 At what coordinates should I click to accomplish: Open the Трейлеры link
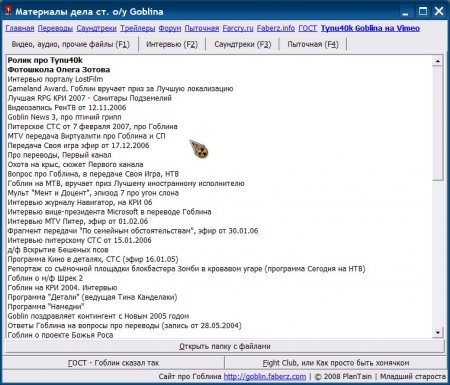pyautogui.click(x=138, y=28)
